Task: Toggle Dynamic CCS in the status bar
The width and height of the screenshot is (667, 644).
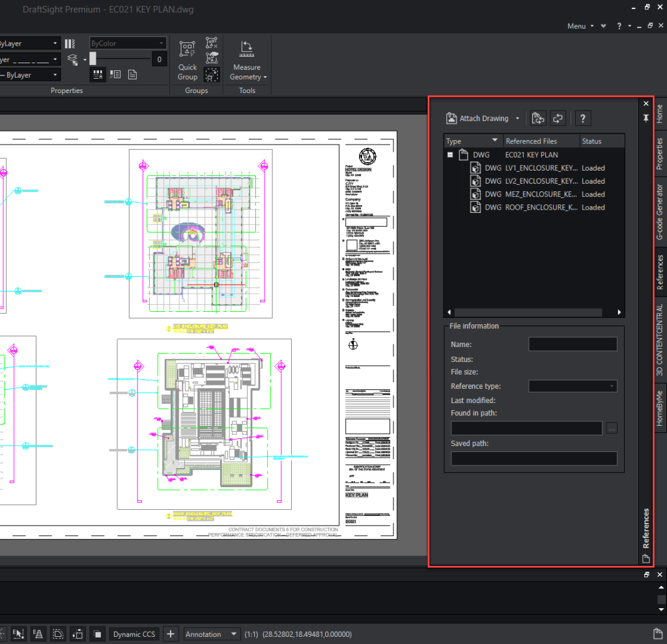Action: [x=134, y=634]
